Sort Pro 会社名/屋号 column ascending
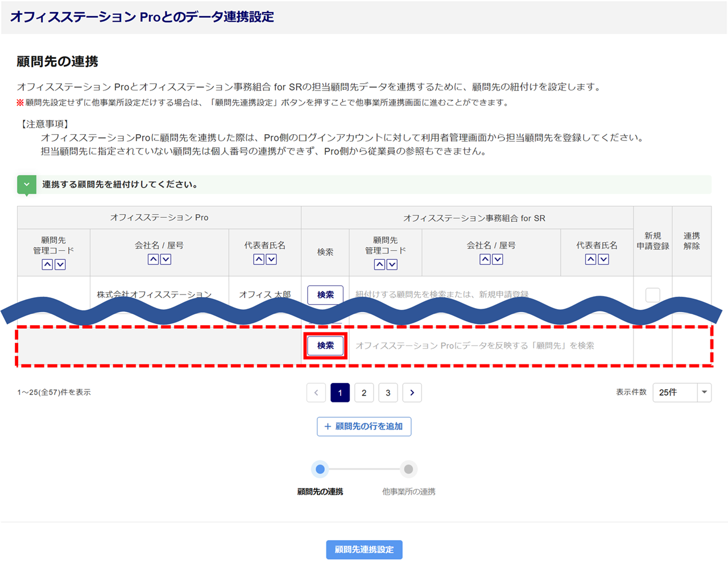The image size is (728, 573). coord(153,259)
